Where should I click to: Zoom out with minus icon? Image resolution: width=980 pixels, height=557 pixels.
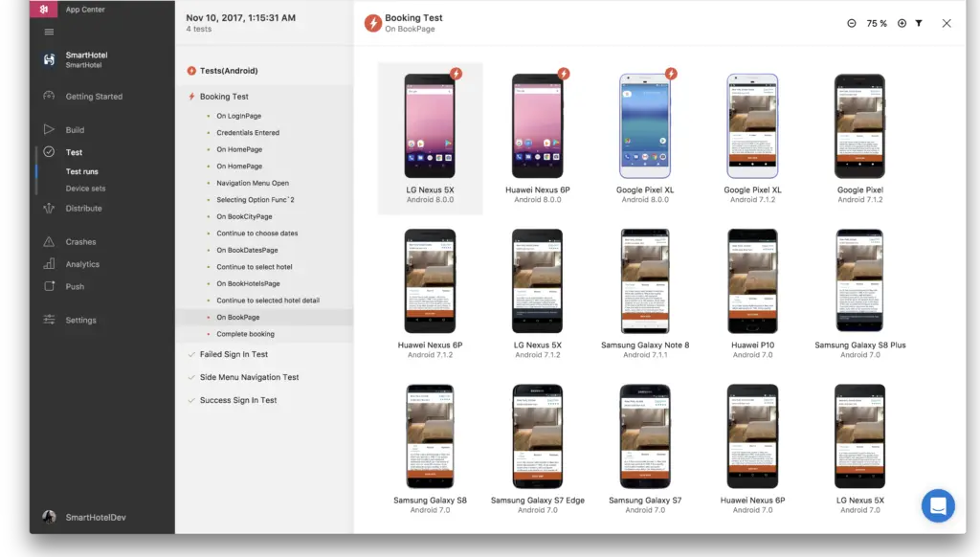[x=851, y=23]
